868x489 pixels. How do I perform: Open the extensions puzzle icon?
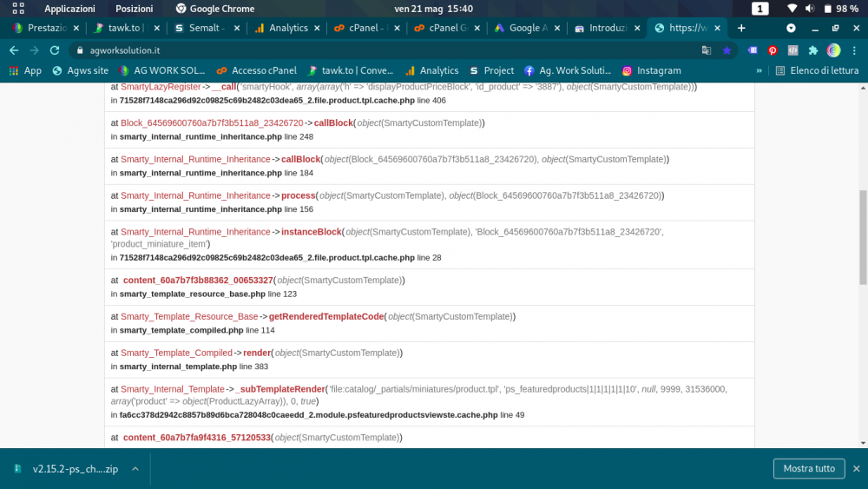pos(813,50)
